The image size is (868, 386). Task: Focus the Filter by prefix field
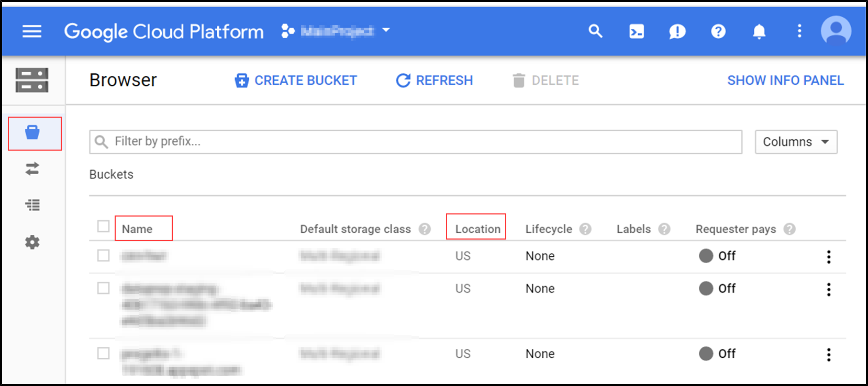pos(416,142)
